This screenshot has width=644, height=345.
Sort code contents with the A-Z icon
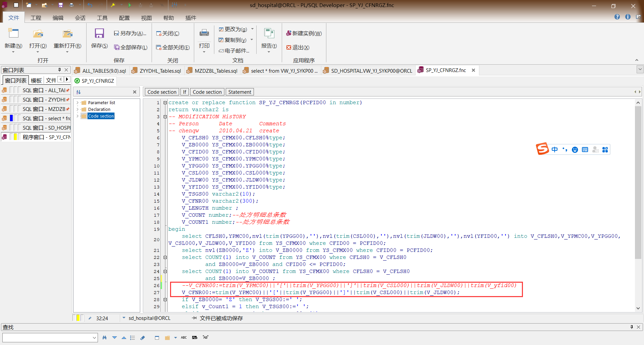click(x=78, y=92)
